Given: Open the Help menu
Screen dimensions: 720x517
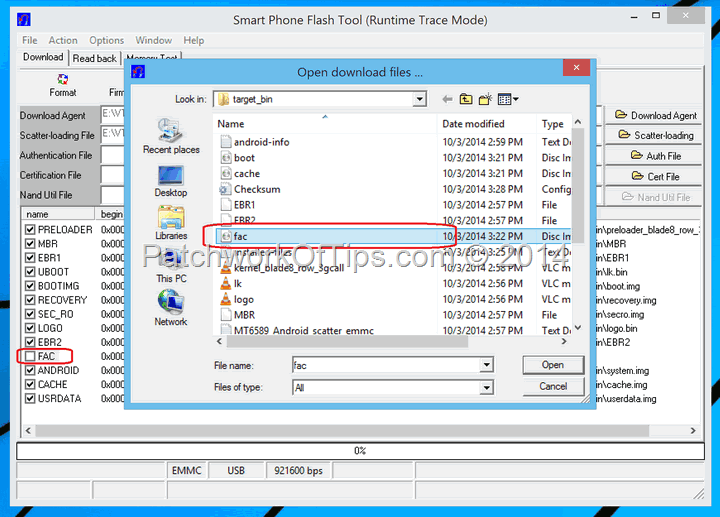Looking at the screenshot, I should click(x=193, y=40).
